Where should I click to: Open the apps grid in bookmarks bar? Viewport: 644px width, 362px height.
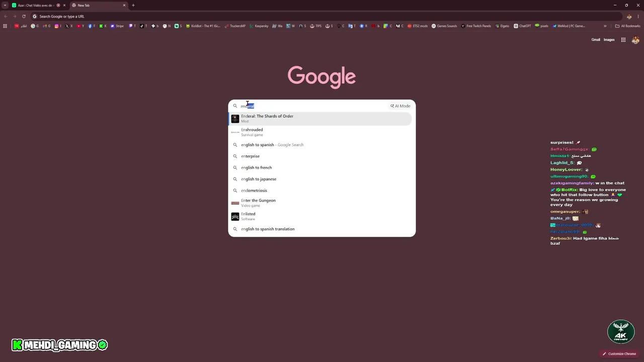point(6,26)
